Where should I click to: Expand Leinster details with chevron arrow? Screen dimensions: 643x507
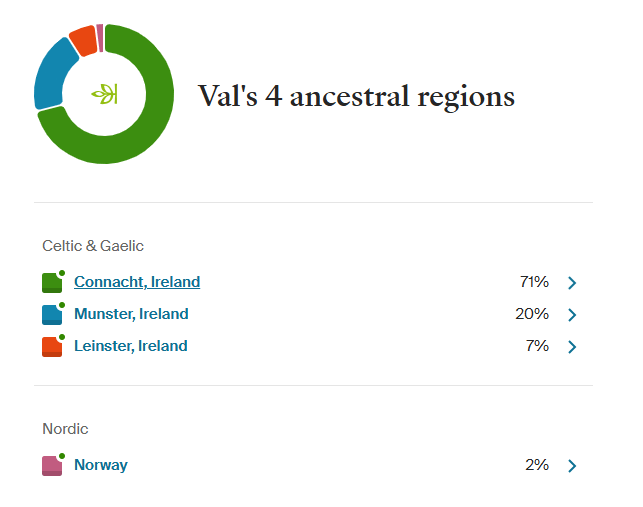(x=572, y=347)
